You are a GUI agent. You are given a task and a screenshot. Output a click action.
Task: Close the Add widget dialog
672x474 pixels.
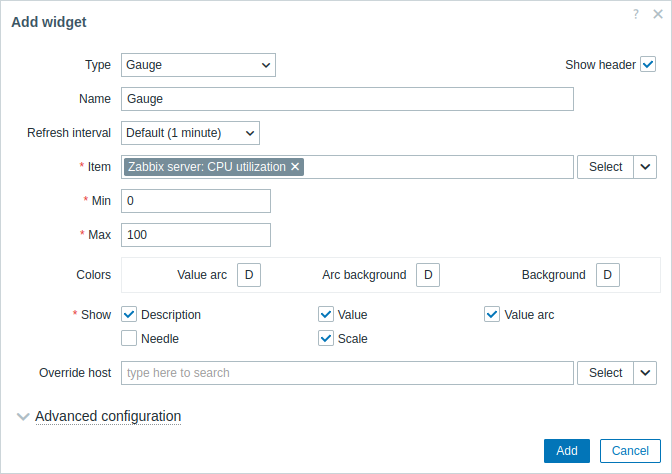click(658, 14)
